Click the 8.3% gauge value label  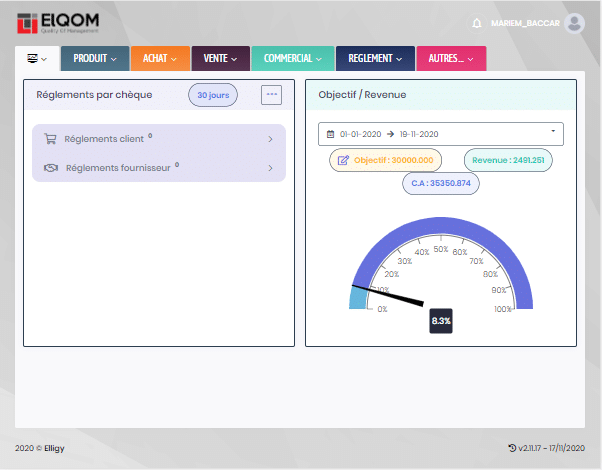441,321
